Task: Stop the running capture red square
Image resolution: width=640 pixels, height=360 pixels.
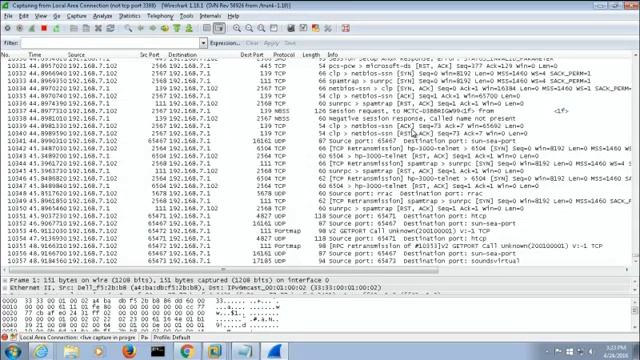Action: (x=44, y=28)
